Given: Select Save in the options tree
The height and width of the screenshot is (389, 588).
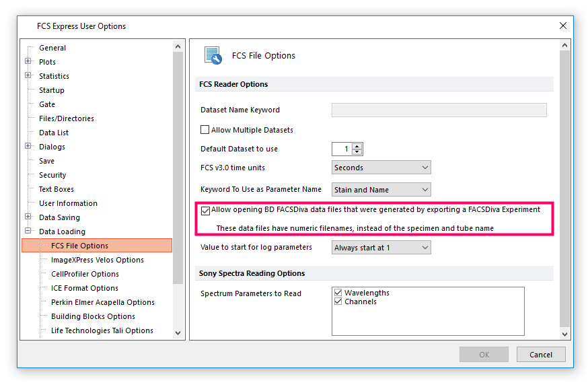Looking at the screenshot, I should point(46,161).
